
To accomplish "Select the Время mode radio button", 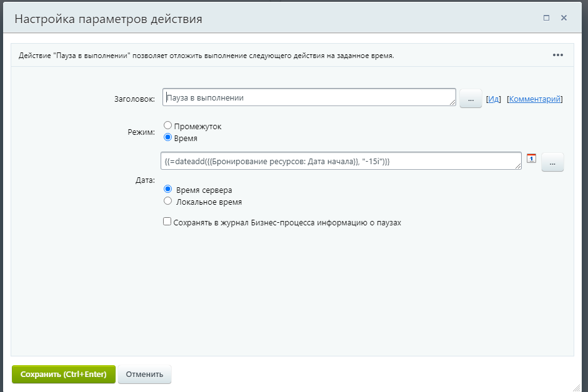I will [167, 137].
